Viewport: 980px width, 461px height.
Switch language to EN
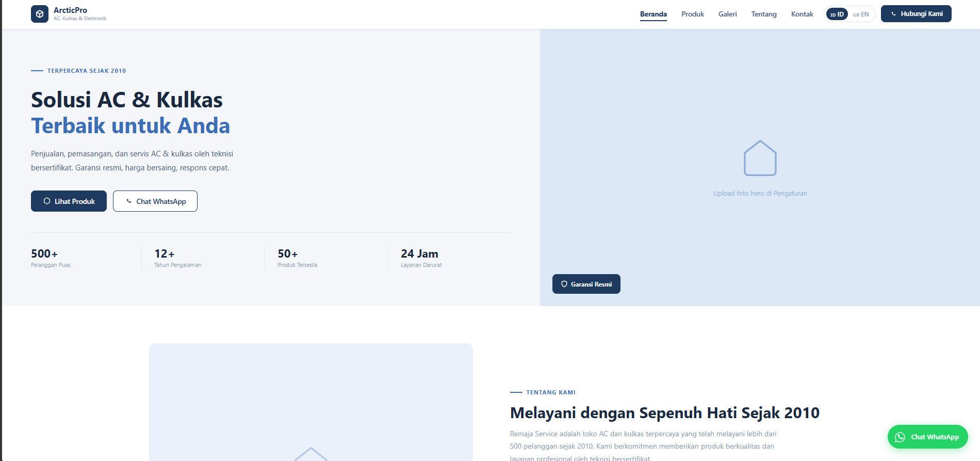coord(861,14)
